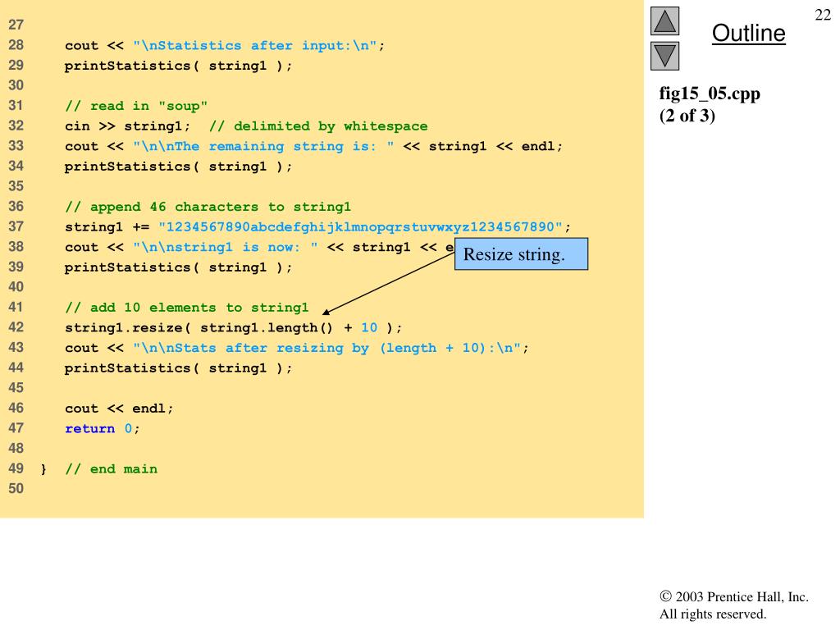This screenshot has height=630, width=840.
Task: Select the "// read in soup" comment
Action: (x=136, y=106)
